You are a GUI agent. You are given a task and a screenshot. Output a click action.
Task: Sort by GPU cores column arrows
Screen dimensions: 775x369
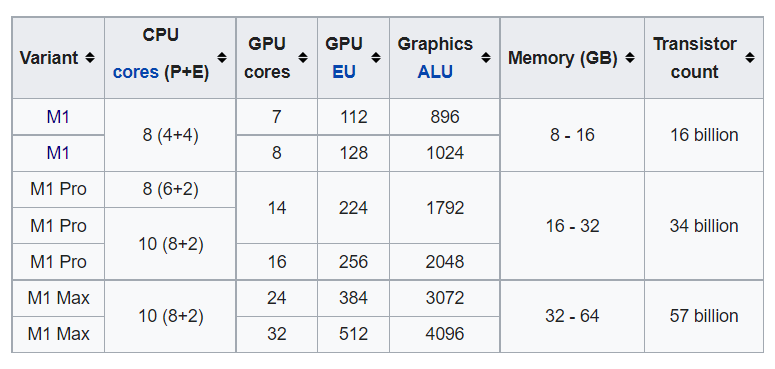303,58
